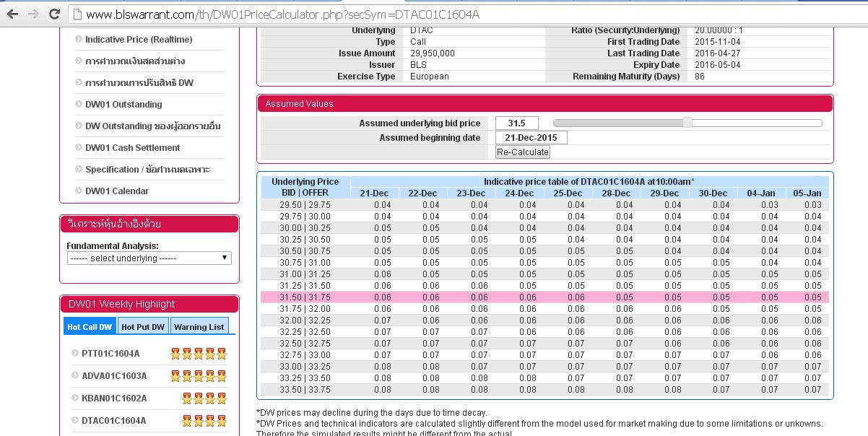Click the bullet icon beside DW01 Cash Settlement
The width and height of the screenshot is (868, 436).
(79, 147)
